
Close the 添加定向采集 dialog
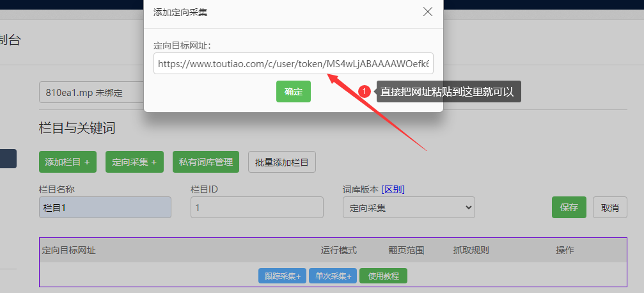click(428, 12)
